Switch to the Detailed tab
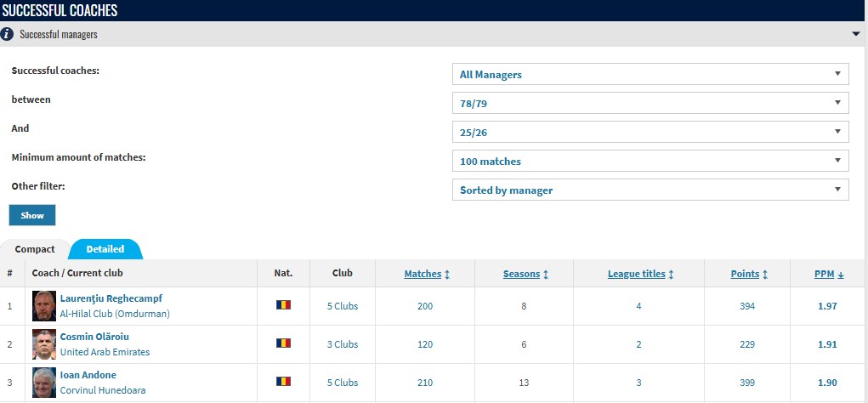Screen dimensions: 868x403 click(x=105, y=249)
